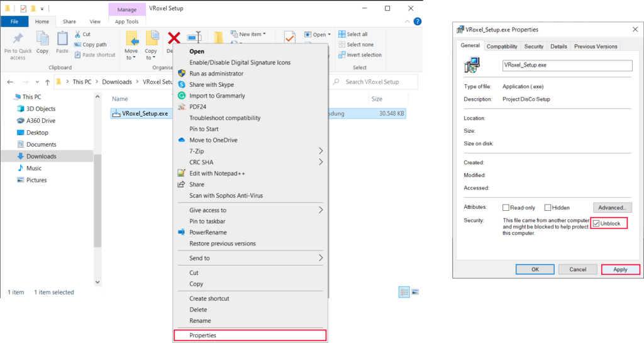Click the Name column header

120,99
